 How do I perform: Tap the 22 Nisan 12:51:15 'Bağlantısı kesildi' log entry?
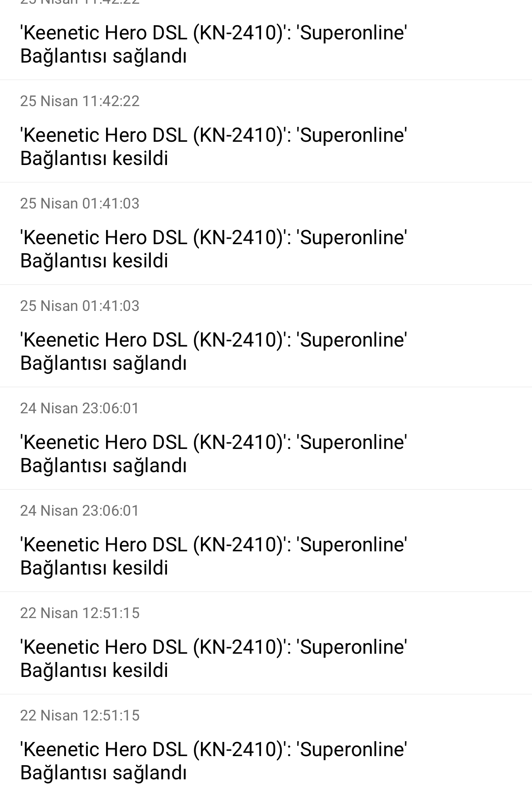pyautogui.click(x=266, y=643)
